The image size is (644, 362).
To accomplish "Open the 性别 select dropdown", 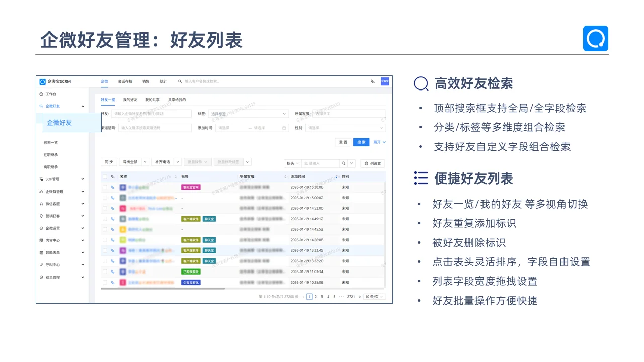I will (x=346, y=128).
